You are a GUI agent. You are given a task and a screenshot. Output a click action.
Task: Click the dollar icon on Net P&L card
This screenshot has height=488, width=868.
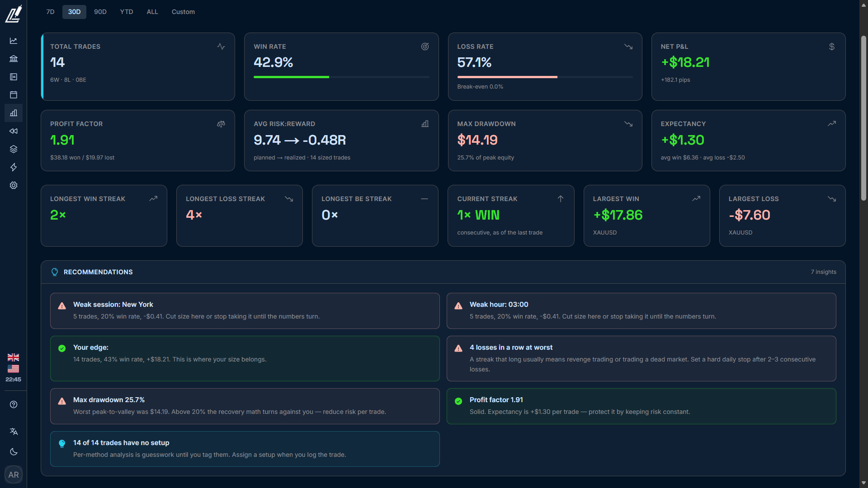[x=832, y=47]
